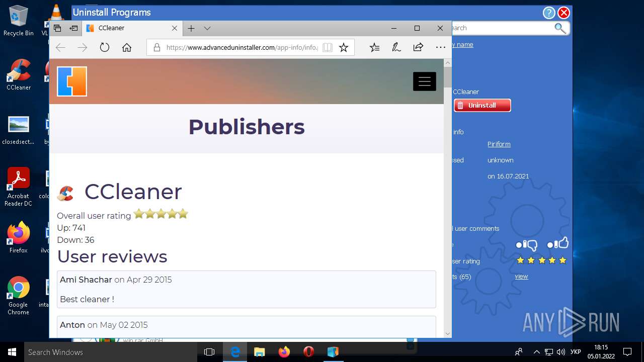Click the web page vertical scrollbar thumb
The image size is (644, 362).
[447, 77]
